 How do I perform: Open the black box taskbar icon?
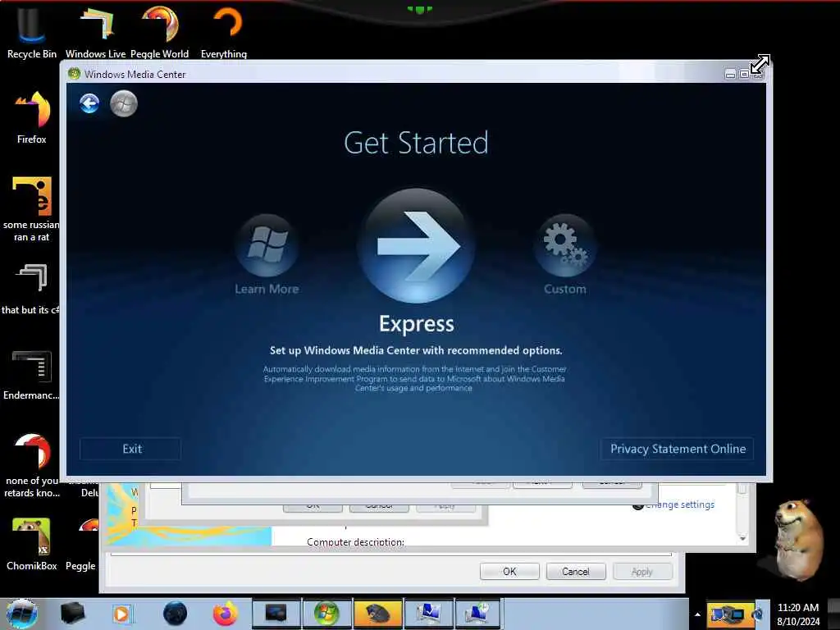coord(72,614)
